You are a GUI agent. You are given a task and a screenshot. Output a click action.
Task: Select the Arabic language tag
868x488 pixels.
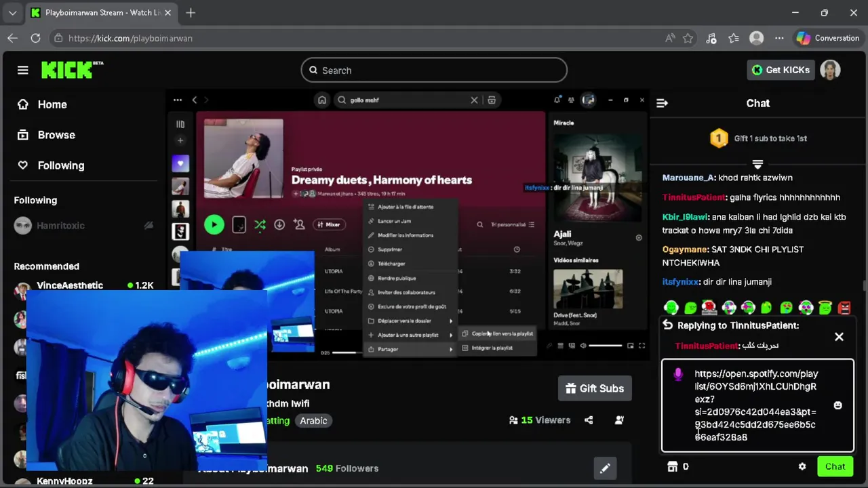[x=313, y=420]
